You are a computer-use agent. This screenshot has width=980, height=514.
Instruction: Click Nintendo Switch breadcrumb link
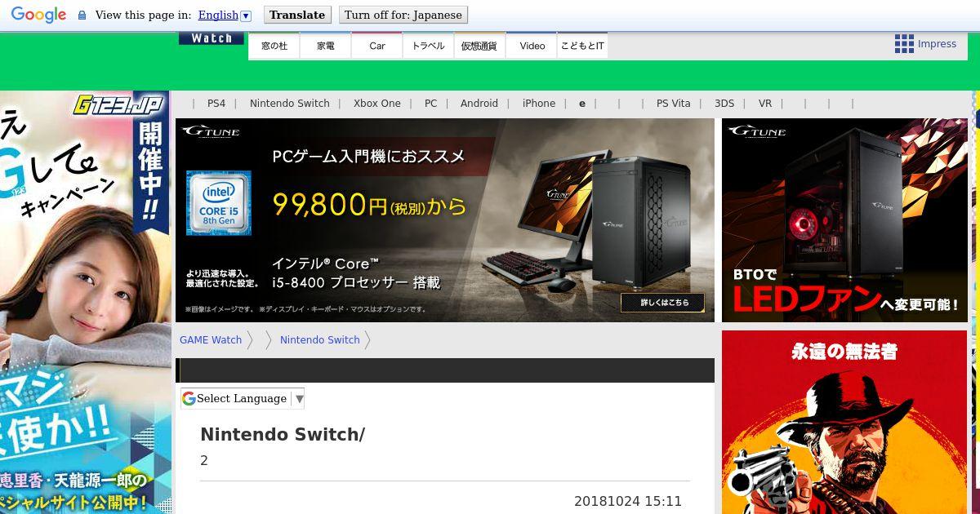click(320, 340)
